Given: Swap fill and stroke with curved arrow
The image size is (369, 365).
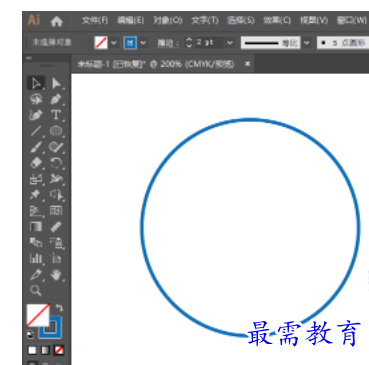Looking at the screenshot, I should tap(59, 307).
